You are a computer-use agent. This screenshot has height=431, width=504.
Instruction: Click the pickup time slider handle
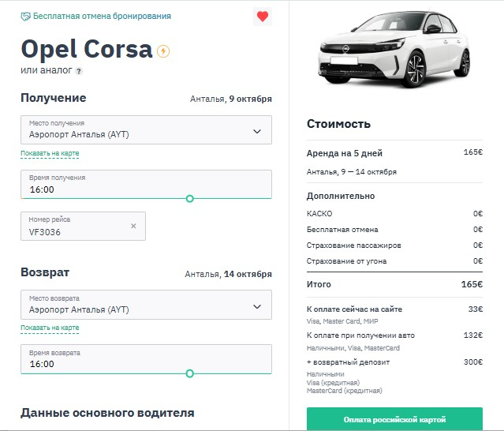click(x=189, y=199)
